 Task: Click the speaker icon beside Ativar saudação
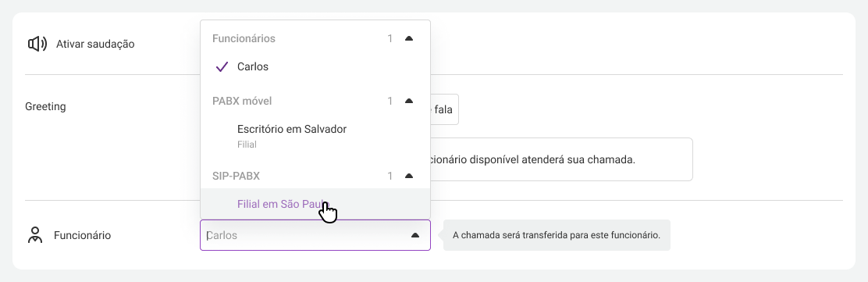tap(37, 44)
